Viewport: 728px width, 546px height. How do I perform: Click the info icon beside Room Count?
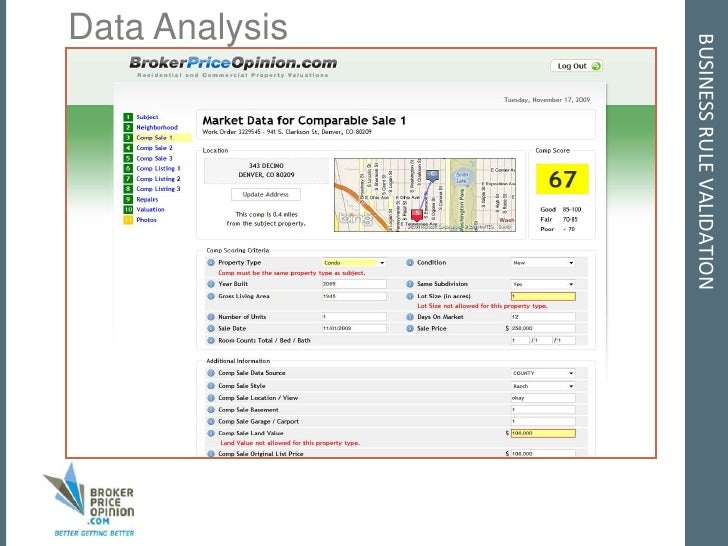point(211,340)
